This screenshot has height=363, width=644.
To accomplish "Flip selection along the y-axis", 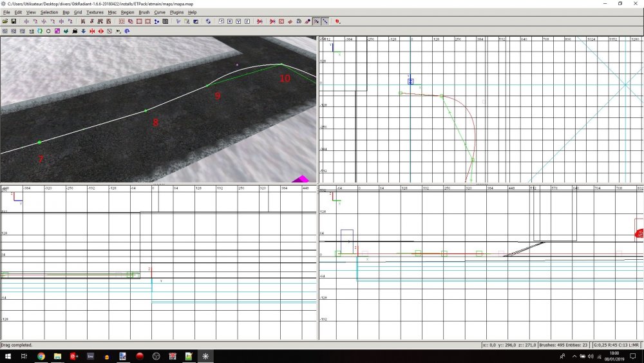I will click(44, 21).
